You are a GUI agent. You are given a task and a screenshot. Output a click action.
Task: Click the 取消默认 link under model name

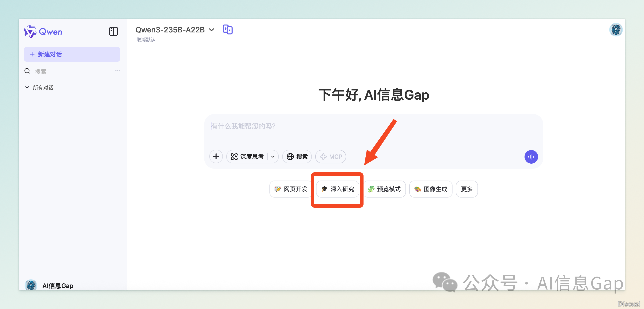(146, 40)
